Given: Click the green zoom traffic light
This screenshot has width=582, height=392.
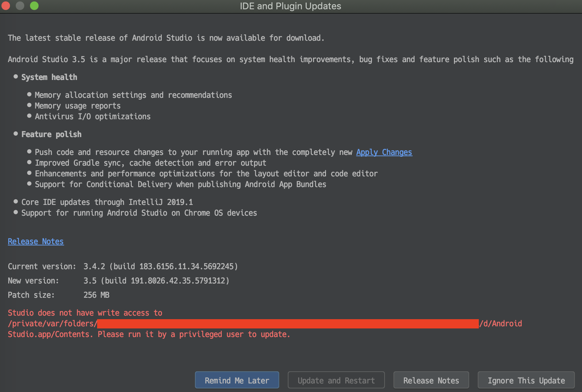Looking at the screenshot, I should point(34,6).
